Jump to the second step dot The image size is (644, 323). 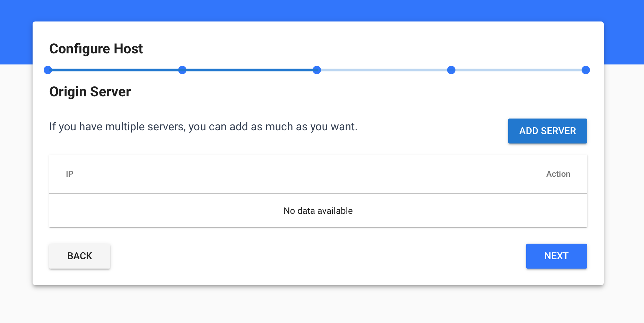[182, 70]
